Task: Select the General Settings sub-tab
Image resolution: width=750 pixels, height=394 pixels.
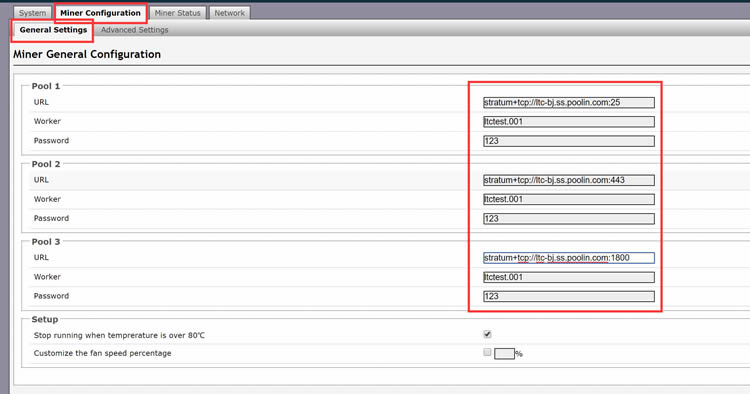Action: [x=53, y=30]
